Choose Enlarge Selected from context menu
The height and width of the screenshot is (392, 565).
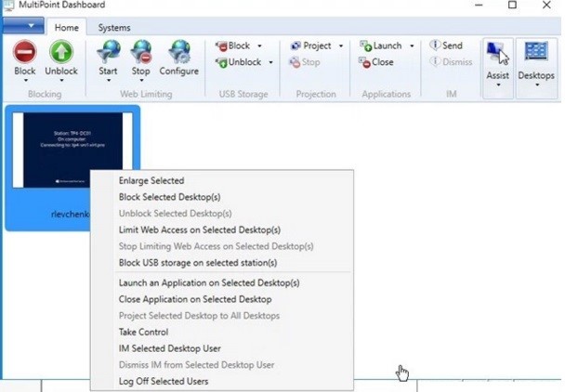151,181
